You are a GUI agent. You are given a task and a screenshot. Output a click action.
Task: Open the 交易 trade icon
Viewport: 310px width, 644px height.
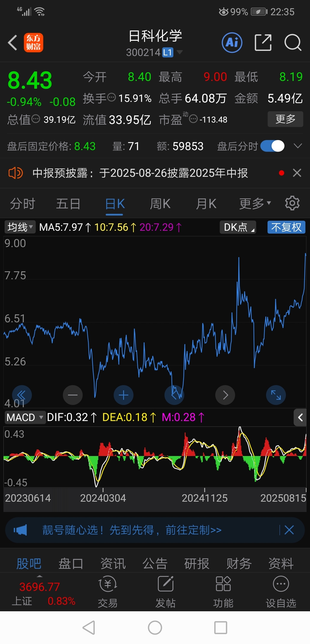[x=108, y=592]
